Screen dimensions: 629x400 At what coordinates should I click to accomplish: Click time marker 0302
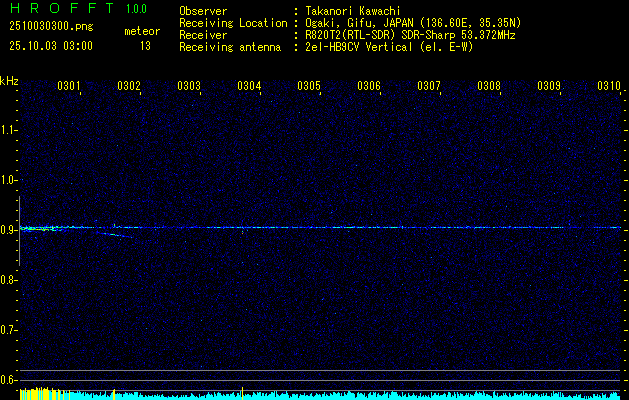(129, 85)
